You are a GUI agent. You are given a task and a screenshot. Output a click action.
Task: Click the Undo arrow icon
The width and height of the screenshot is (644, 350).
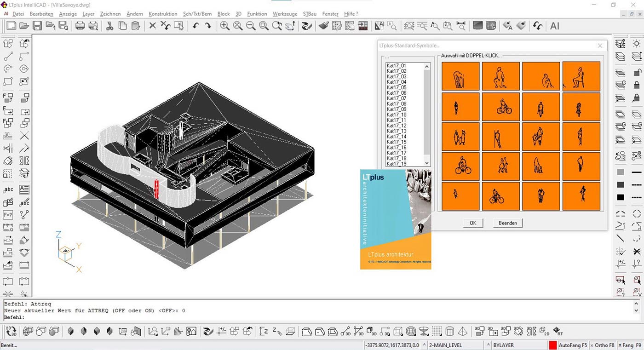tap(196, 26)
